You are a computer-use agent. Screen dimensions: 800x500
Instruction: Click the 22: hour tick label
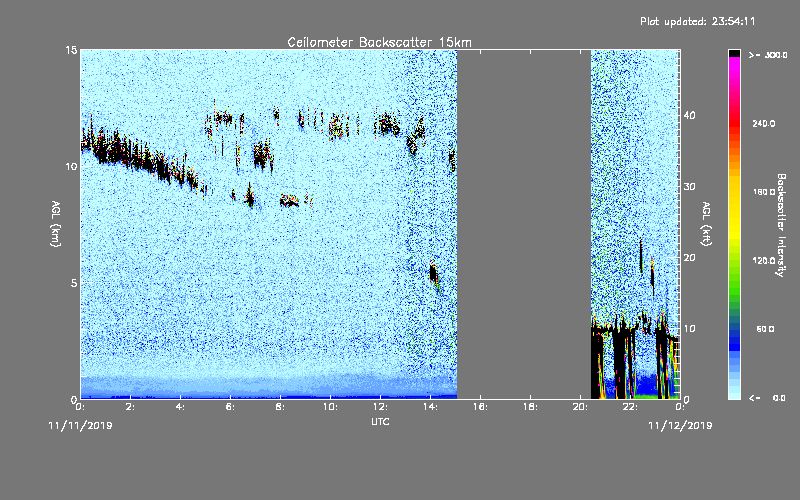pyautogui.click(x=630, y=407)
